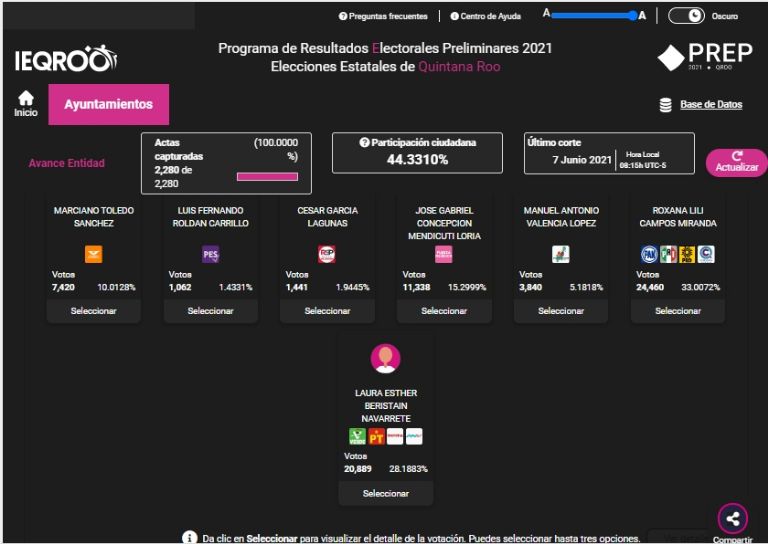Click the Actas capturadas progress bar

(267, 177)
